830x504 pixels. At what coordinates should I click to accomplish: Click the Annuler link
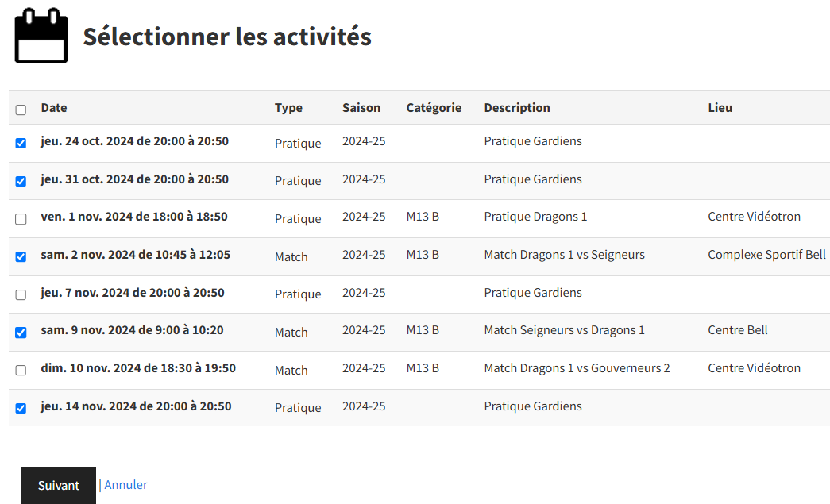(125, 484)
